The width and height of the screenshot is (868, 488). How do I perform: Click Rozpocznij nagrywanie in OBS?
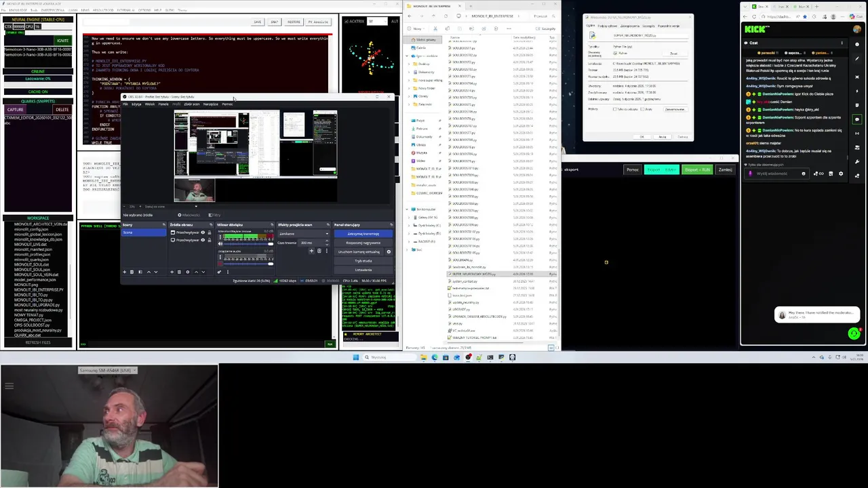pyautogui.click(x=363, y=243)
